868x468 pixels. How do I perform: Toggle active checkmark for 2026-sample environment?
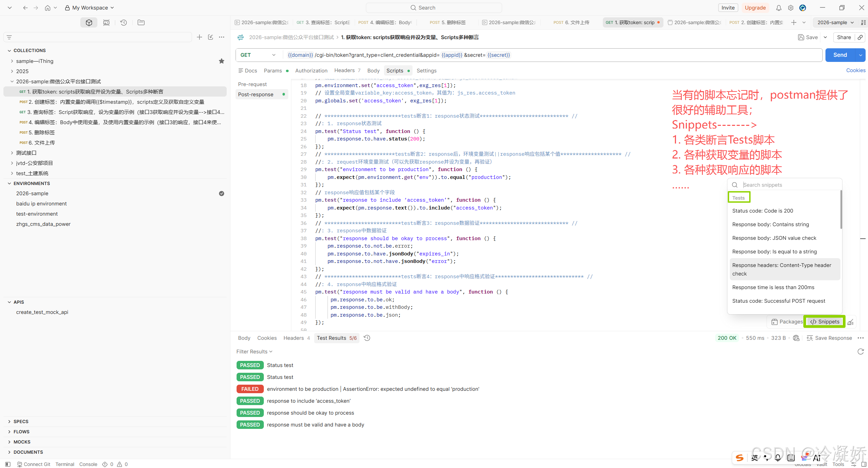click(222, 194)
